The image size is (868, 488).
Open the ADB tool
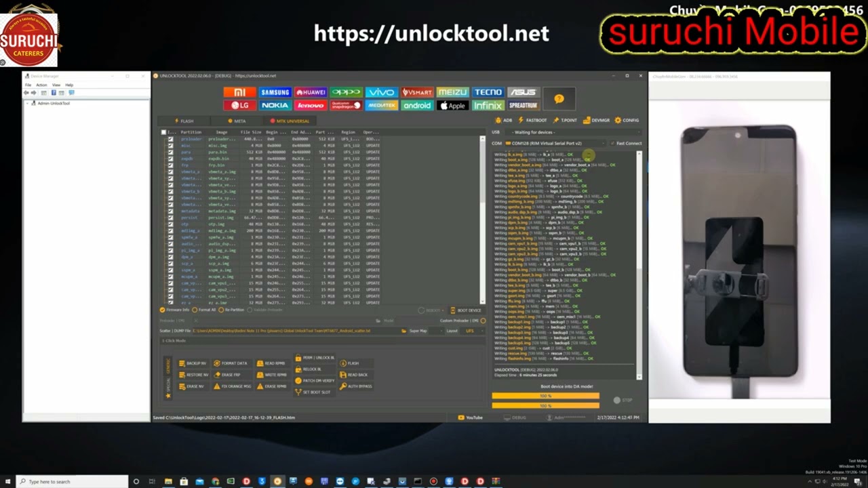tap(504, 120)
